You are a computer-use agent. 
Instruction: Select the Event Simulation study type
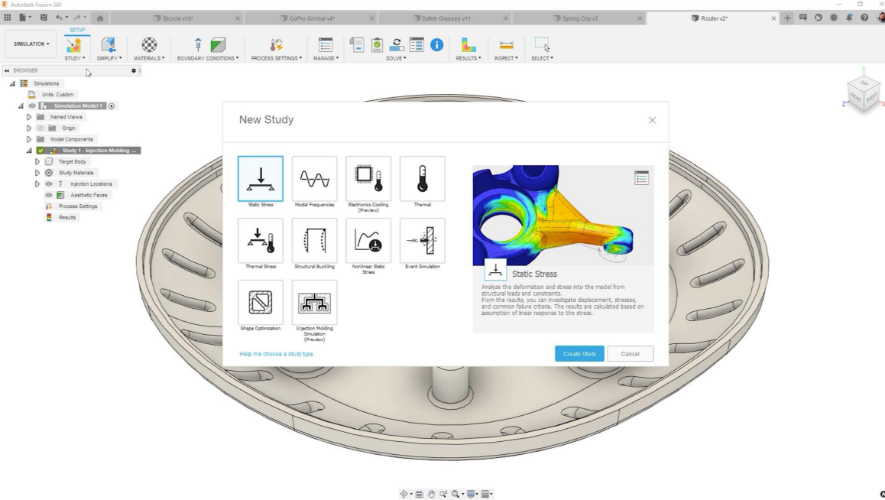click(x=422, y=241)
